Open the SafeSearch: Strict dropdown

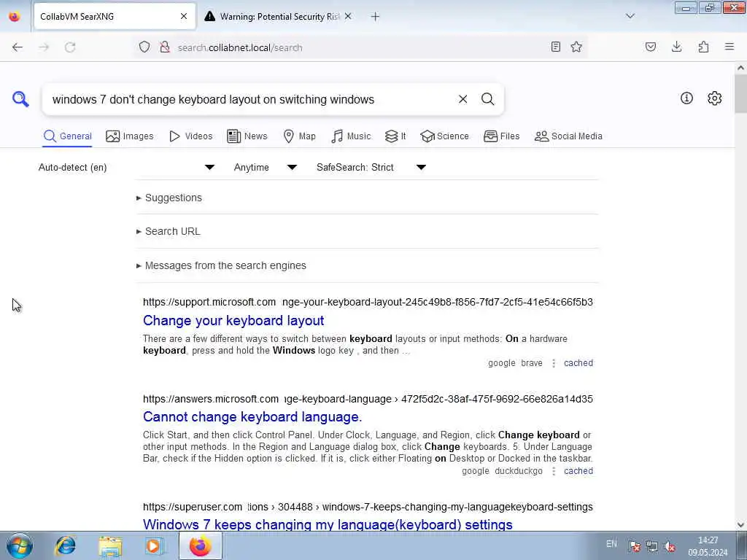(x=371, y=167)
